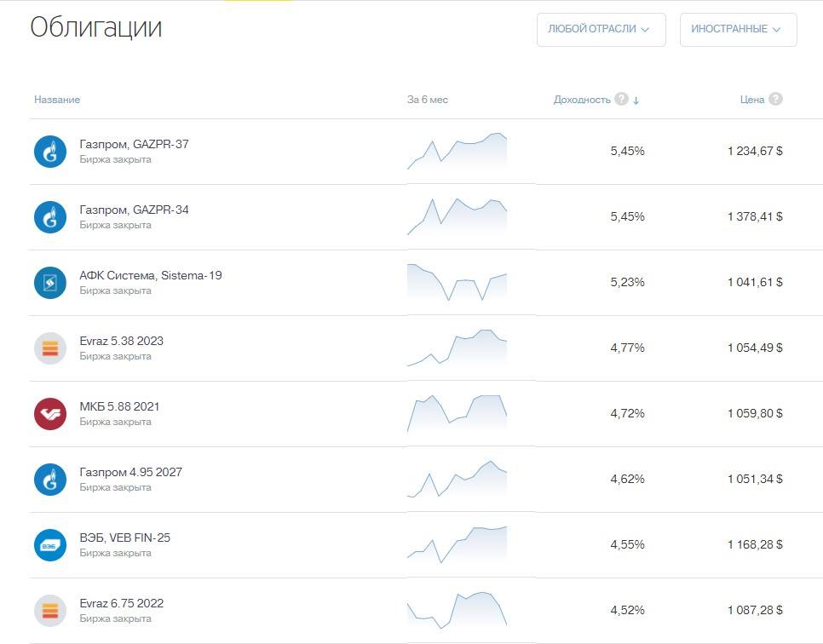Click the red МКБ bank logo
The width and height of the screenshot is (823, 644).
(50, 414)
